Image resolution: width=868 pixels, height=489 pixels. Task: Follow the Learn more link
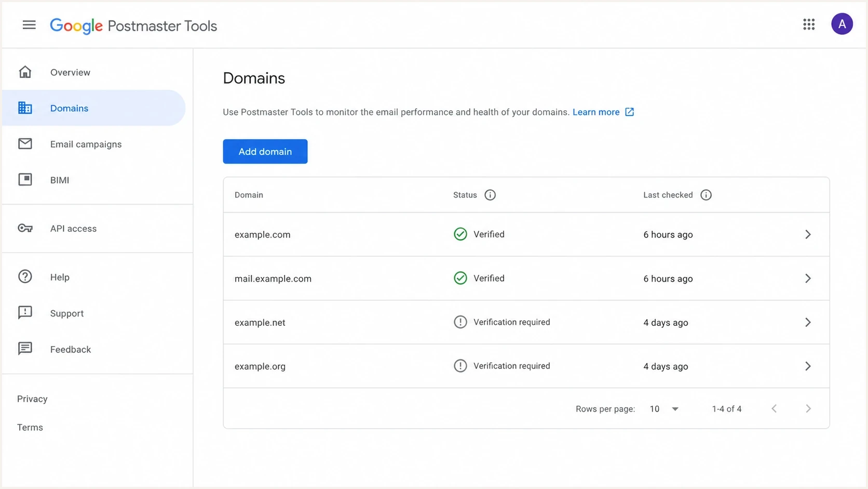(x=596, y=112)
